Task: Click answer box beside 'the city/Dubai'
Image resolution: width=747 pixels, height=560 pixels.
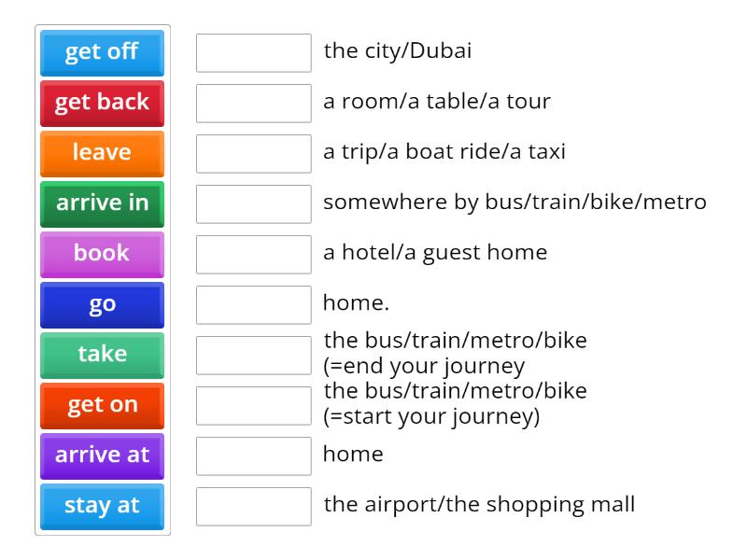Action: [x=253, y=52]
